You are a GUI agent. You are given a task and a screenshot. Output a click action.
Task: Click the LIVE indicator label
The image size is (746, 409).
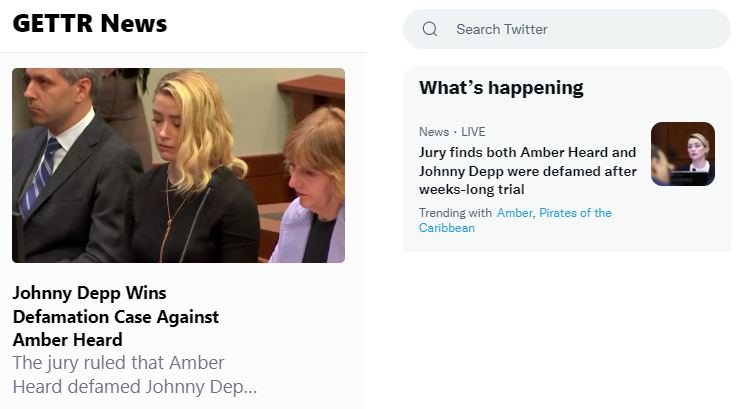pos(473,132)
